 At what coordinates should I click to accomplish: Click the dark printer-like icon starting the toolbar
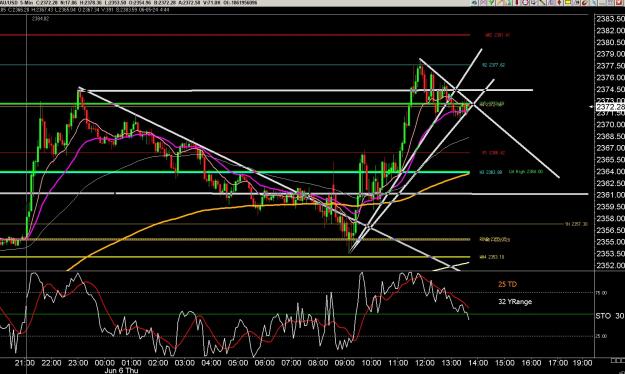pos(474,2)
